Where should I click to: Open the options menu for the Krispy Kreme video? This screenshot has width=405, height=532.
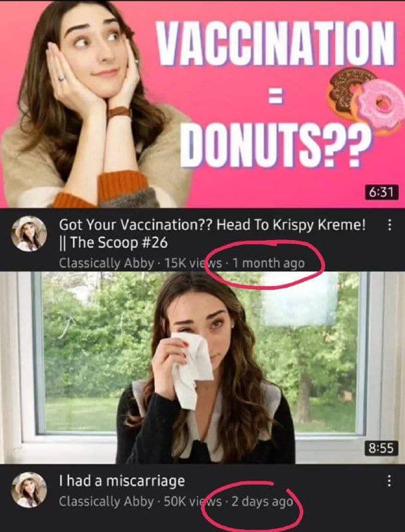click(x=390, y=225)
